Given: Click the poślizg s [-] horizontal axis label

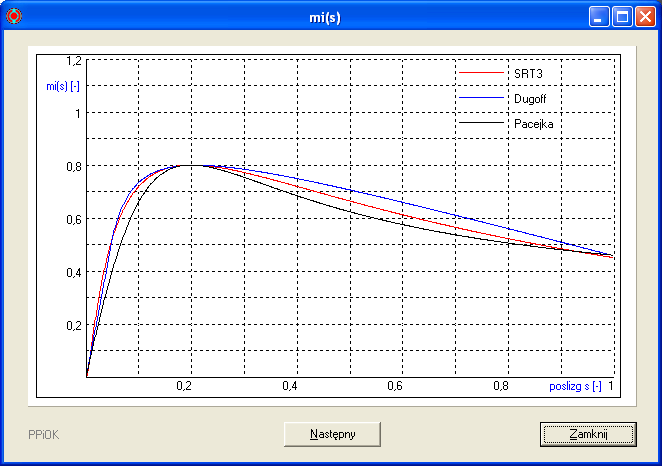Looking at the screenshot, I should click(575, 386).
